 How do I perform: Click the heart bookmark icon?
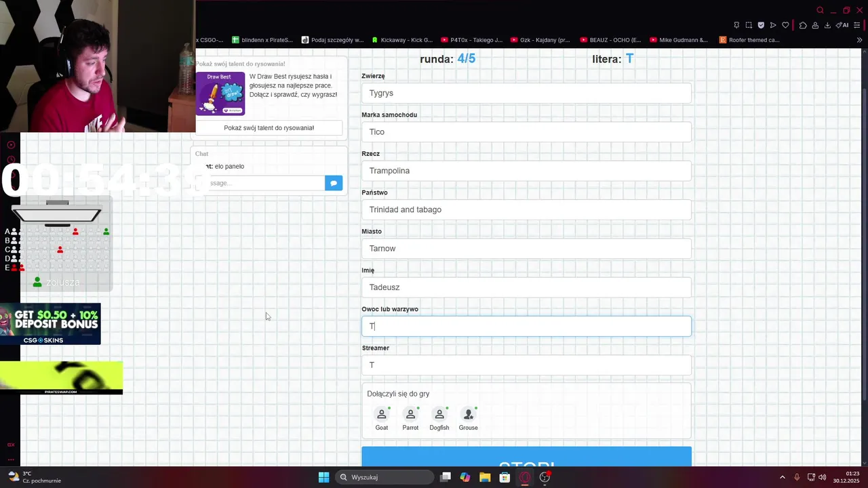[x=785, y=25]
